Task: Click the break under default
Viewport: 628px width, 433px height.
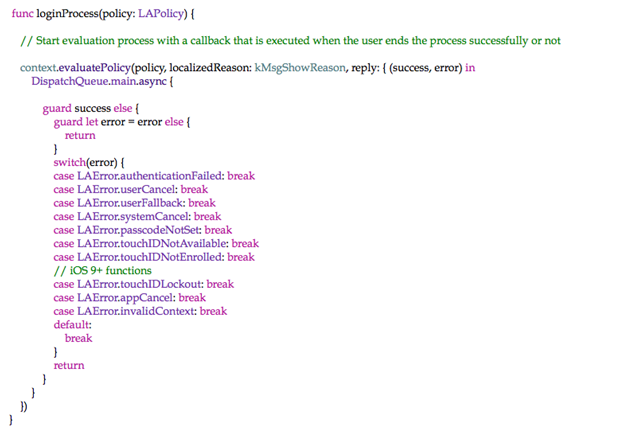Action: tap(78, 338)
